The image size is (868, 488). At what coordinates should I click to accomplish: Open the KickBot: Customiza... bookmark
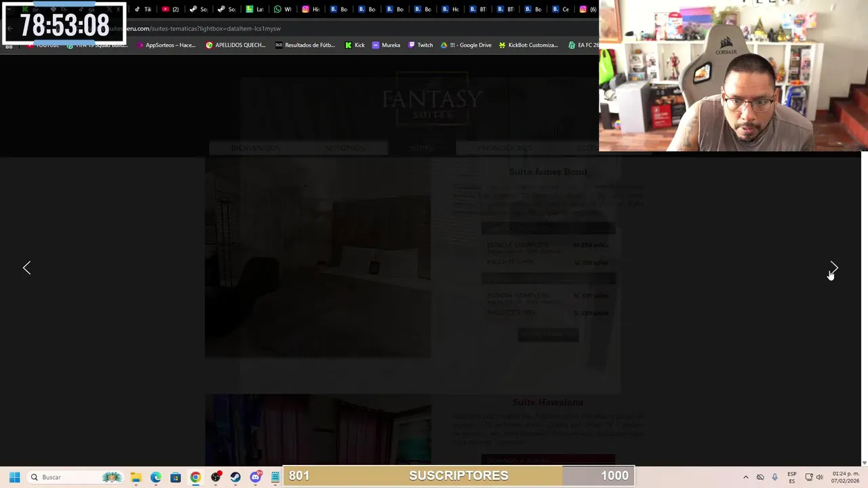528,45
